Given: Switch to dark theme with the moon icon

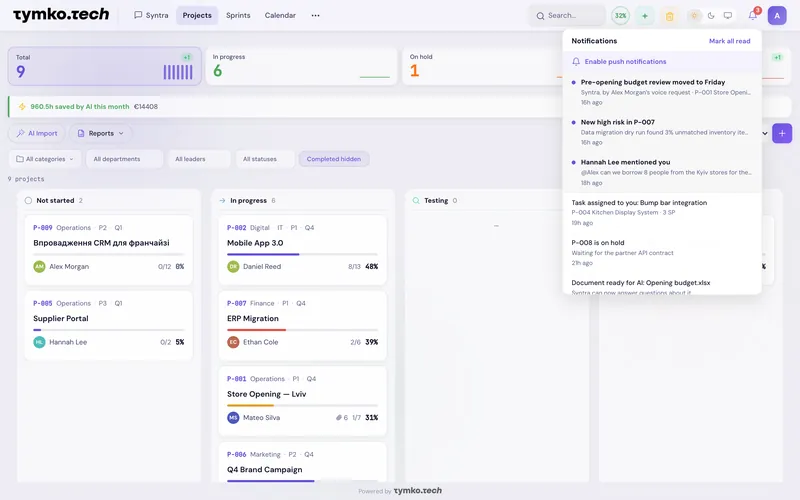Looking at the screenshot, I should tap(711, 15).
